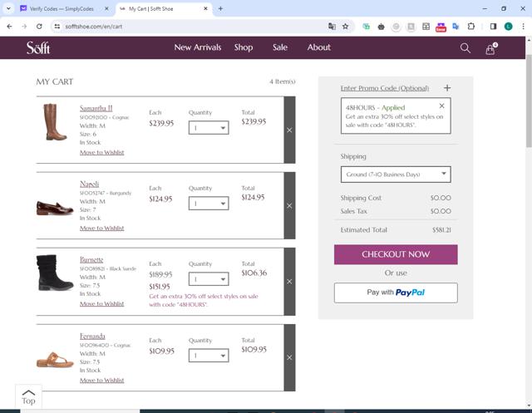Remove Burnette boot with X
This screenshot has height=413, width=532.
(289, 282)
